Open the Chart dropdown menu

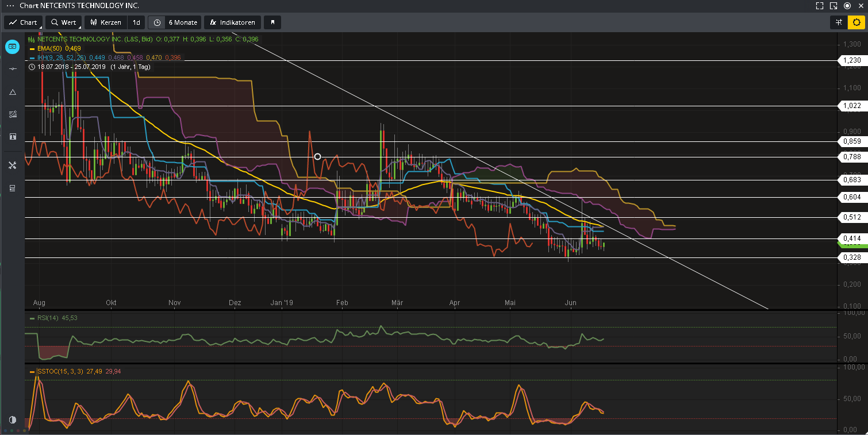click(x=24, y=22)
